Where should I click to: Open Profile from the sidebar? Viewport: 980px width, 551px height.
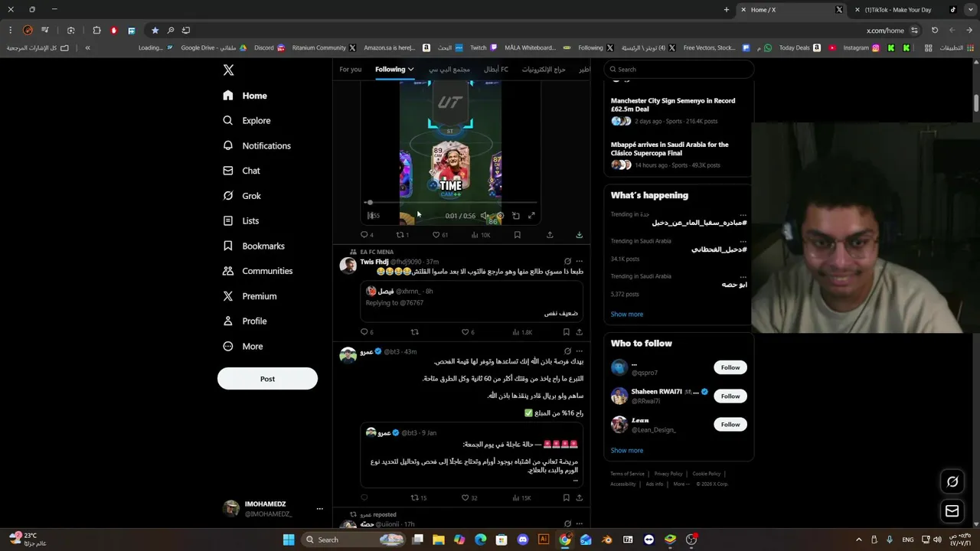[244, 321]
